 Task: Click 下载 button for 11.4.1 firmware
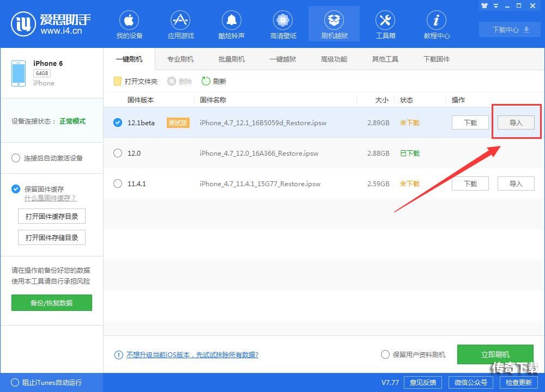[470, 183]
